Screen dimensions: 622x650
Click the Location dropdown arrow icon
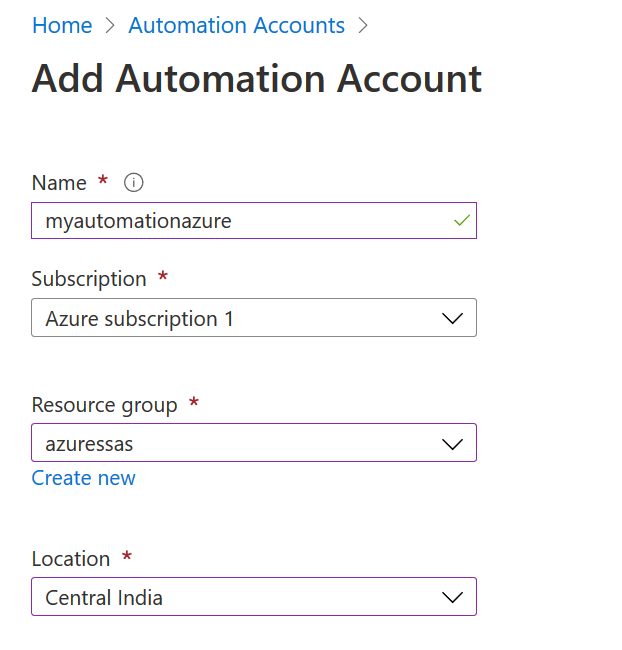coord(452,597)
